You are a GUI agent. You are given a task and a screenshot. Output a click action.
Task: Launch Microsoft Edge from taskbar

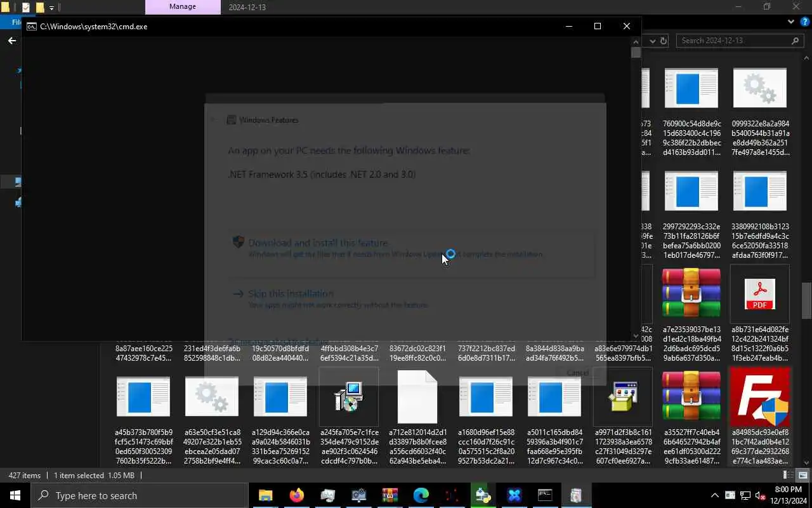(421, 495)
